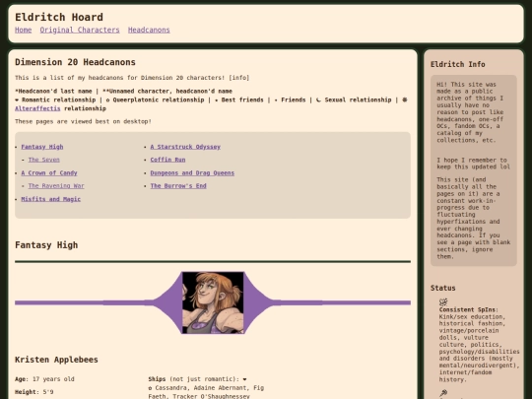This screenshot has height=399, width=532.
Task: Click the Fantasy High section heading
Action: (46, 245)
